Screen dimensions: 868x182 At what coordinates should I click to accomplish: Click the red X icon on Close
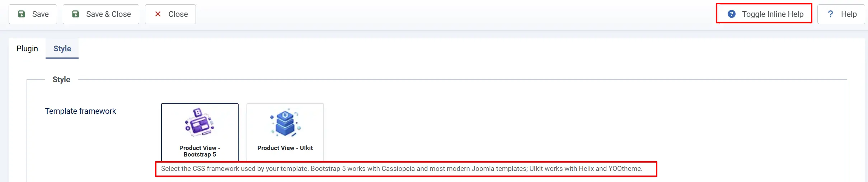[x=158, y=14]
